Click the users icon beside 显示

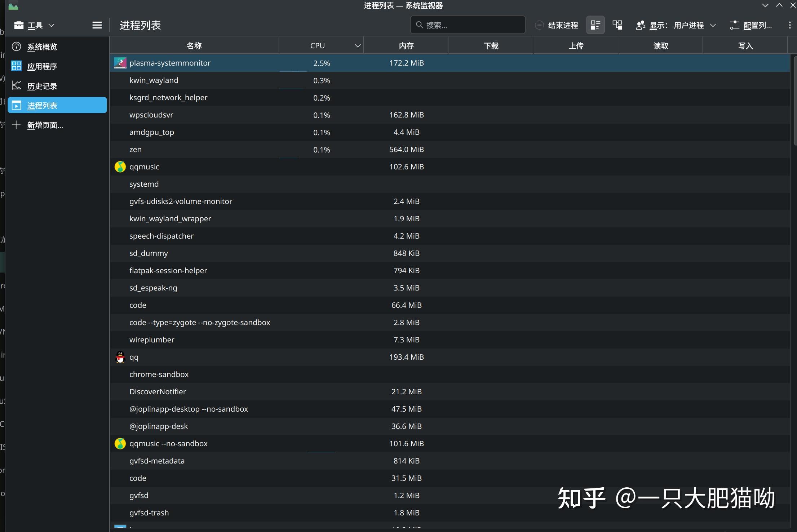[x=640, y=25]
